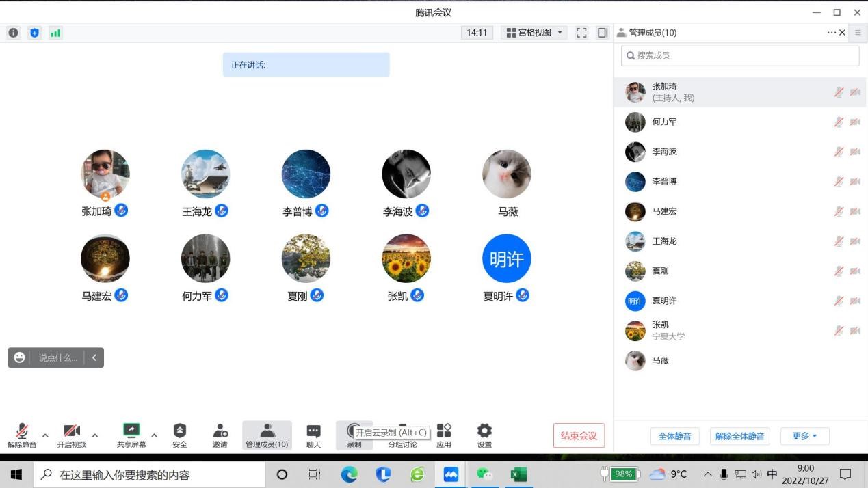Click the 邀请 invite icon
Image resolution: width=868 pixels, height=488 pixels.
(x=220, y=431)
